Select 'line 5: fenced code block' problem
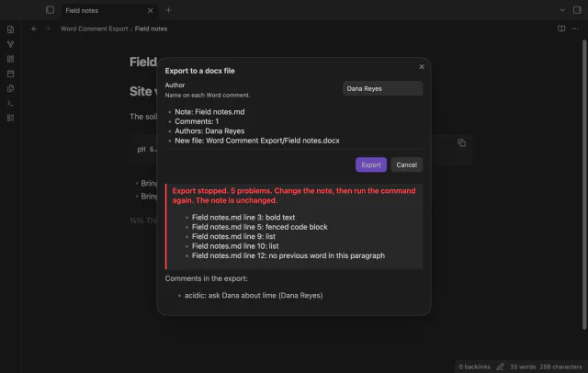Screen dimensions: 588x373 point(259,227)
